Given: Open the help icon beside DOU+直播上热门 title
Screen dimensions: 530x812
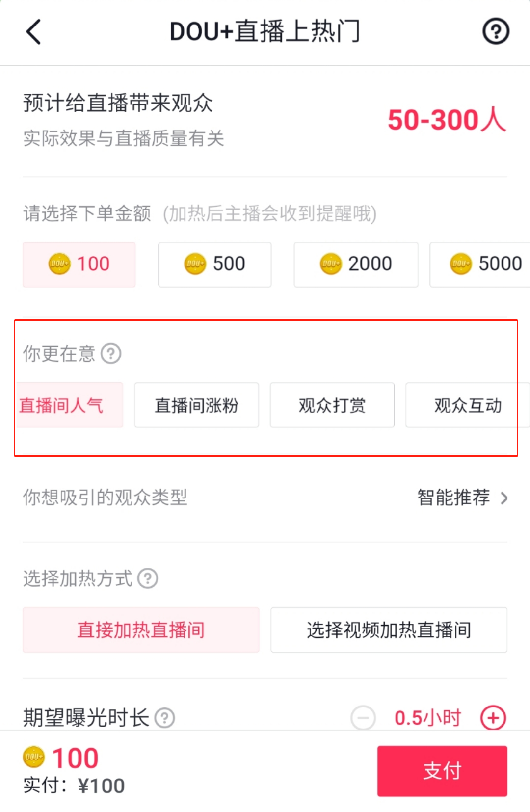Looking at the screenshot, I should click(x=496, y=31).
